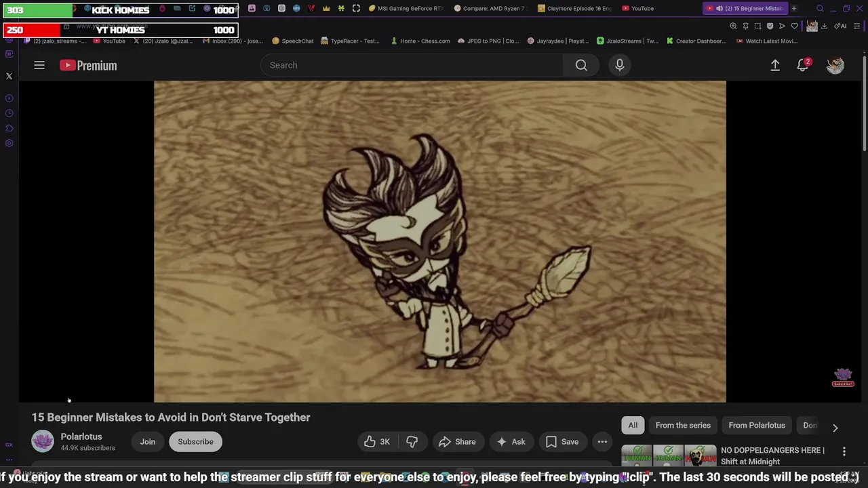This screenshot has height=488, width=868.
Task: Open browser easy setup menu icon
Action: point(857,26)
